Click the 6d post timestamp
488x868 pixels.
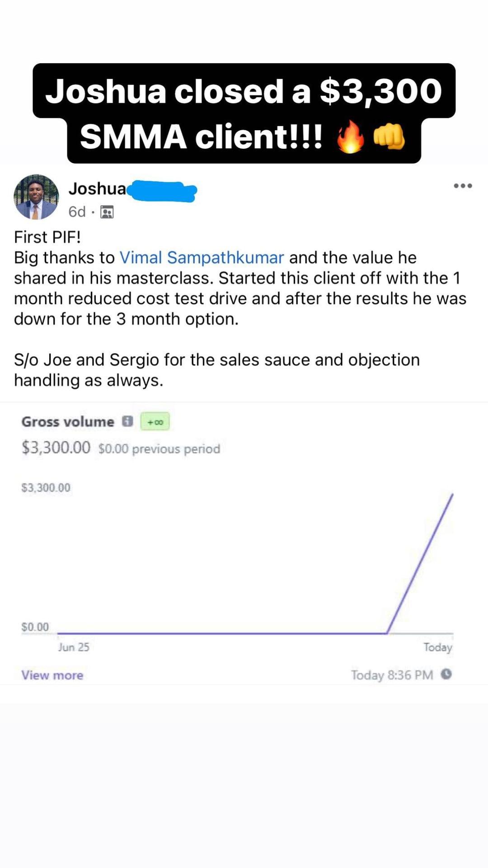(x=77, y=212)
